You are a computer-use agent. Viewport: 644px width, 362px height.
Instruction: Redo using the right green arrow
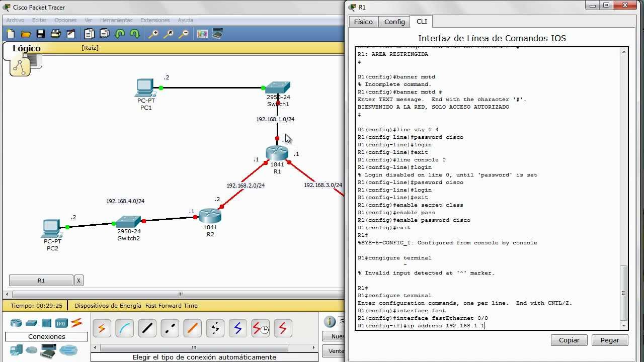pos(135,34)
